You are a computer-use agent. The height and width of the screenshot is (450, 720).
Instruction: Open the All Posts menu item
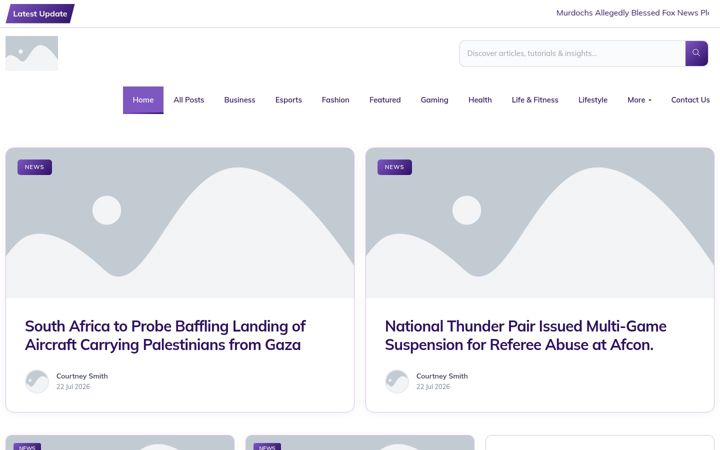pos(189,100)
